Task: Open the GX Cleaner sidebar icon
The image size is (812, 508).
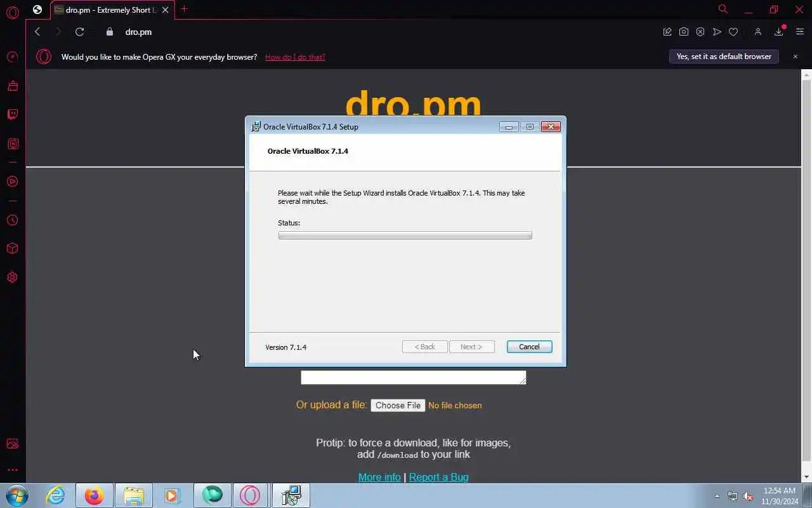Action: (12, 144)
